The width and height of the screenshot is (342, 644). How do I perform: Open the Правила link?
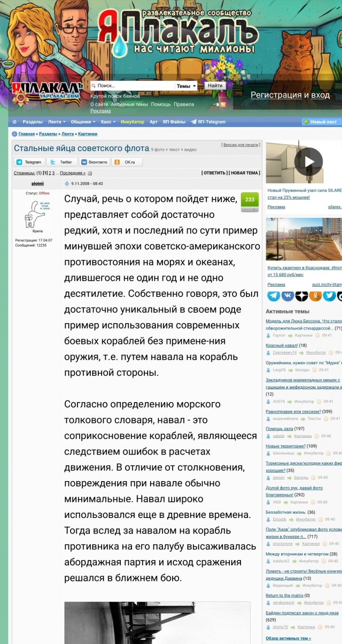(184, 104)
